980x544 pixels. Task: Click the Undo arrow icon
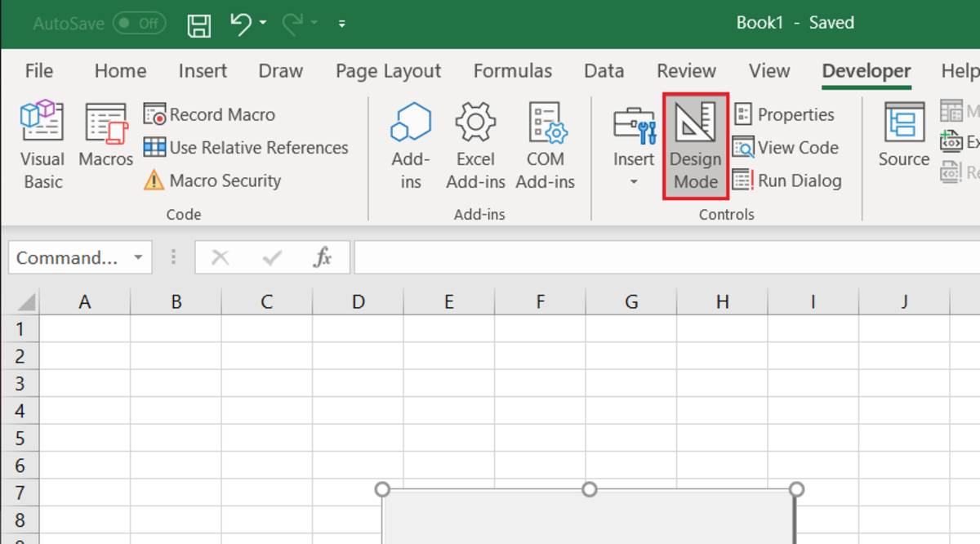(x=241, y=24)
